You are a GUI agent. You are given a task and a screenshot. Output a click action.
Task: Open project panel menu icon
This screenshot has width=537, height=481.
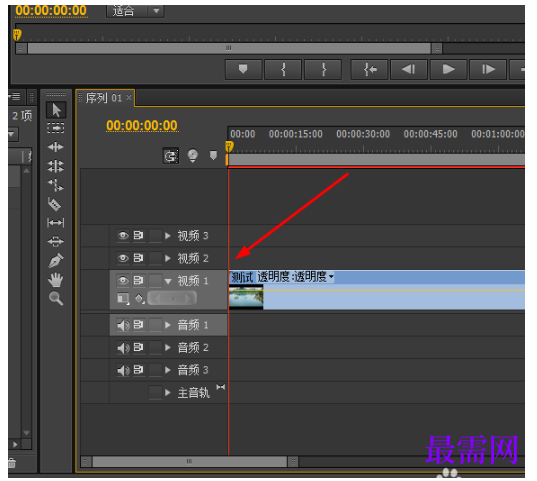(15, 97)
